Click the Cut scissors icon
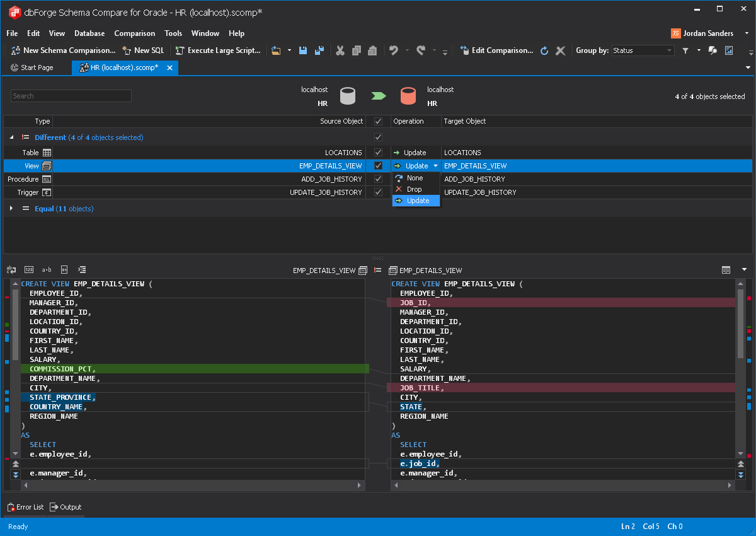Screen dimensions: 756x536 pos(340,50)
